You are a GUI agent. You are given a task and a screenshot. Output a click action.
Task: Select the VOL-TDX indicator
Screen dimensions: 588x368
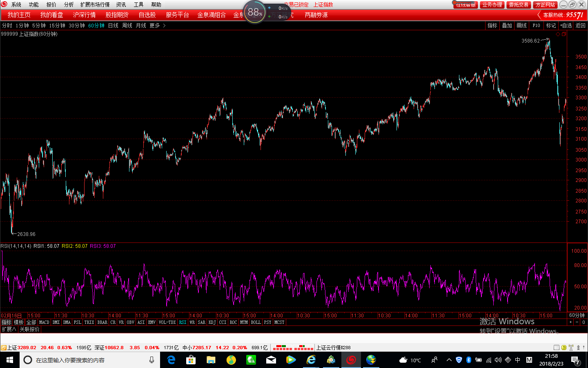pos(167,322)
